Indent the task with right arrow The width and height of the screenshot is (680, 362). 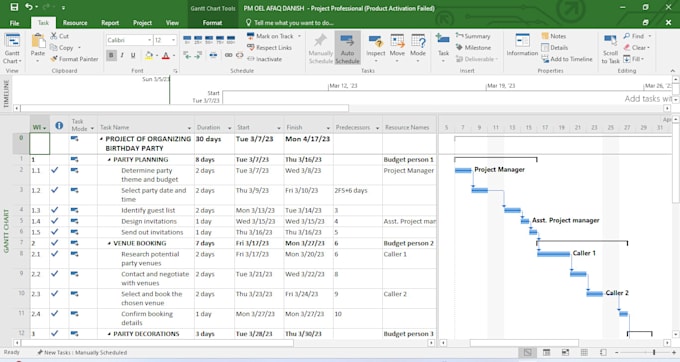(198, 55)
